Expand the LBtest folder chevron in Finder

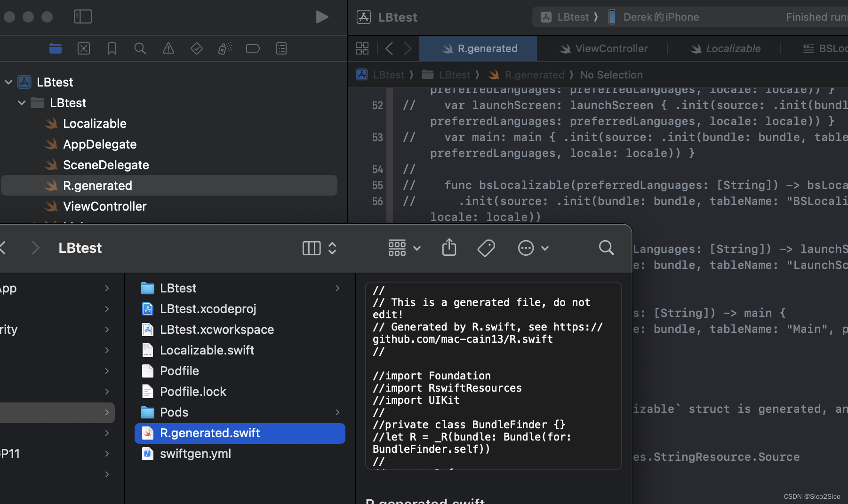pos(337,288)
